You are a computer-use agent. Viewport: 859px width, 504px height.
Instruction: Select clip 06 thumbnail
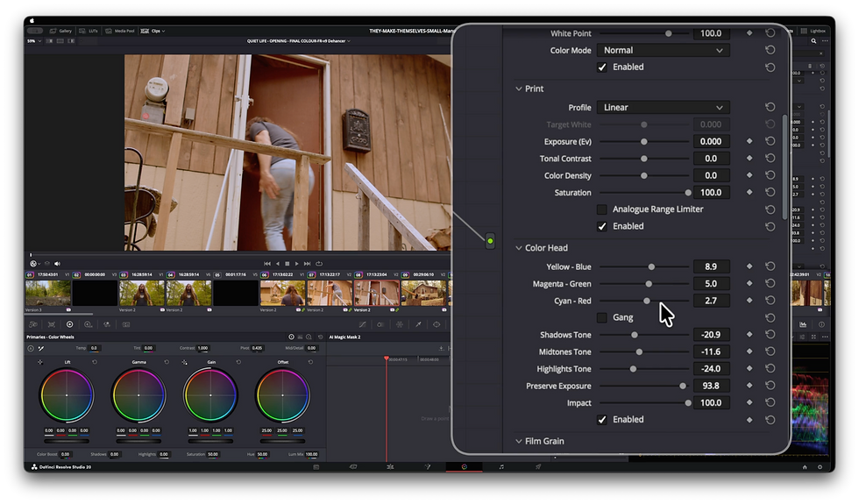pos(282,293)
